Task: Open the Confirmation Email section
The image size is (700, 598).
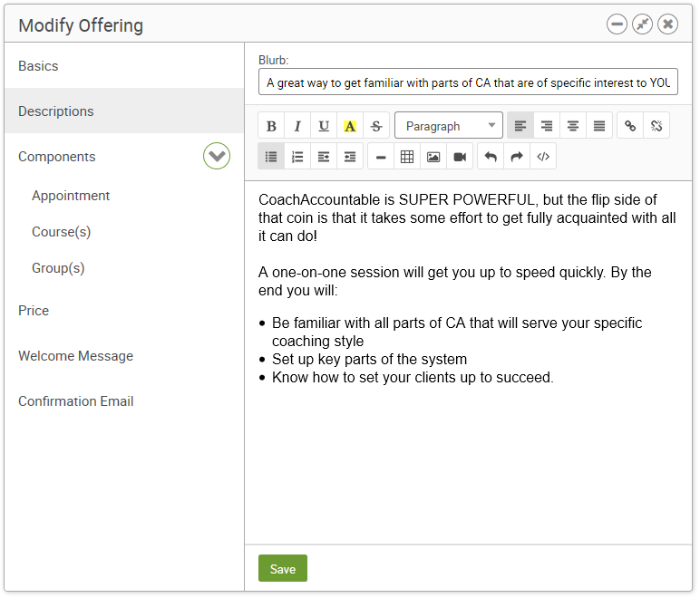Action: pyautogui.click(x=124, y=401)
